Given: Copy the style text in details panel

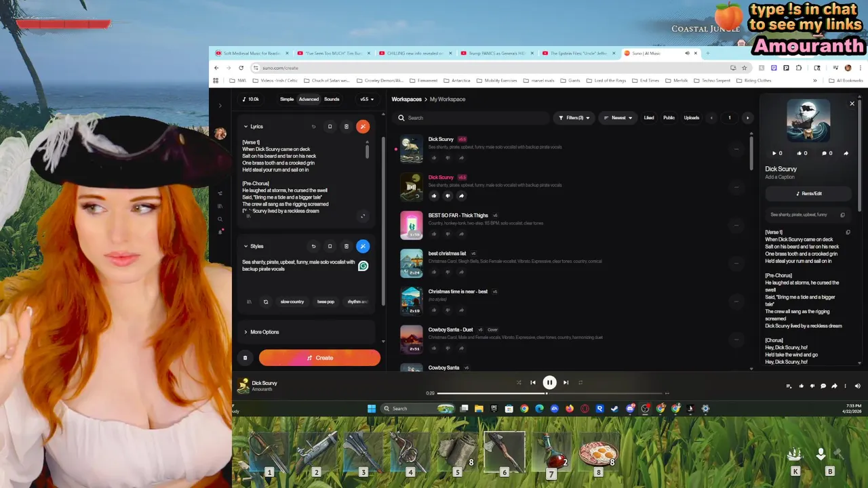Looking at the screenshot, I should click(842, 215).
